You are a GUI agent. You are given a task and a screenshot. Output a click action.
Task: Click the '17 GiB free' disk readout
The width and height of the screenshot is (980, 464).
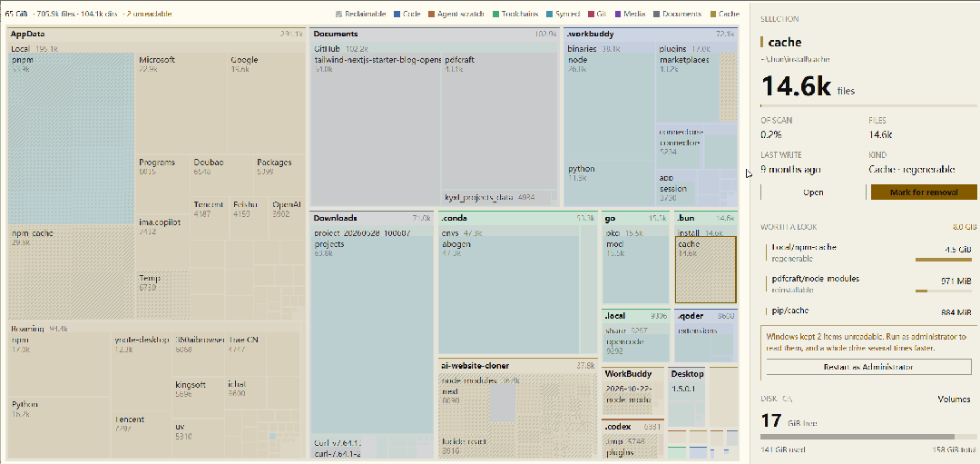[x=789, y=421]
